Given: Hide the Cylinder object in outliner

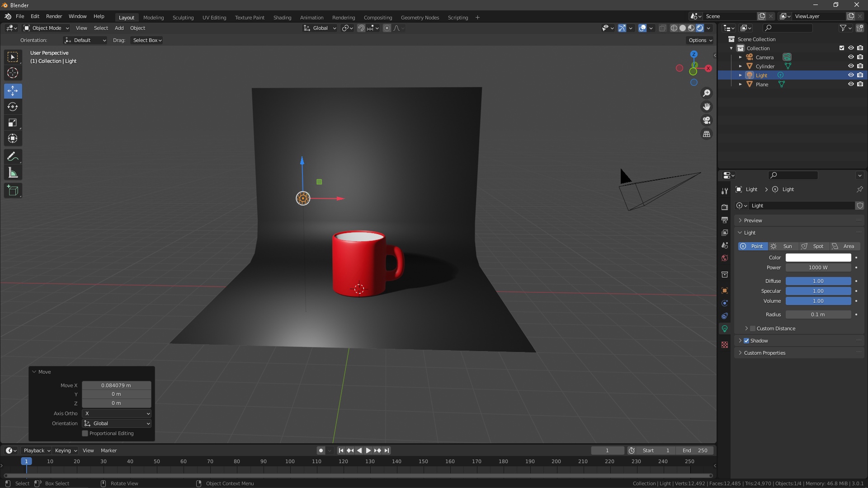Looking at the screenshot, I should click(x=850, y=66).
